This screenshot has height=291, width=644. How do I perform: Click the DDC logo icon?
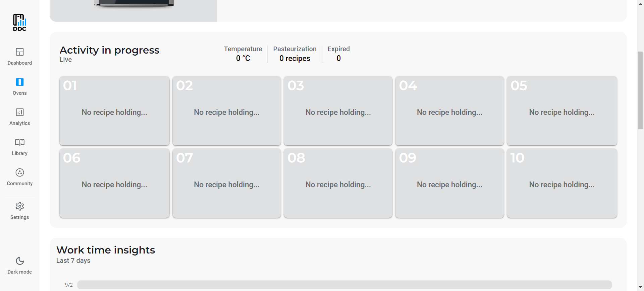click(x=19, y=22)
